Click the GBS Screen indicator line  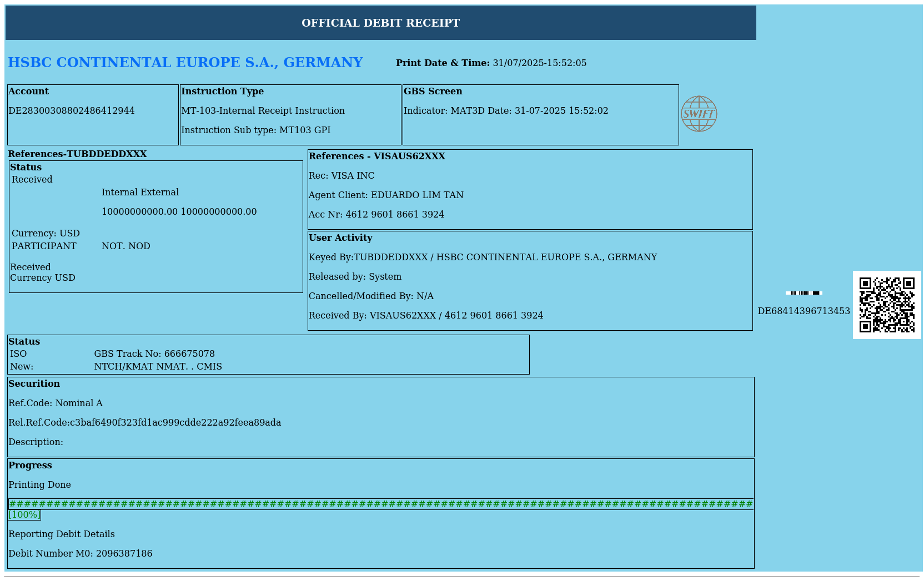tap(505, 111)
